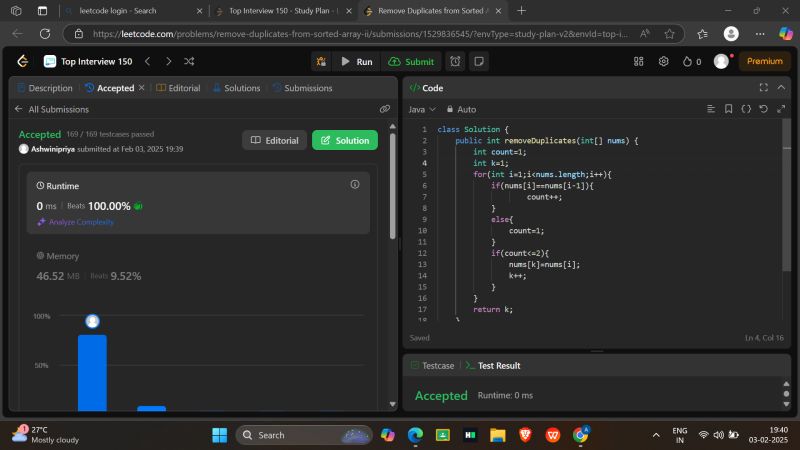
Task: Start the timer alarm clock icon
Action: pos(455,61)
